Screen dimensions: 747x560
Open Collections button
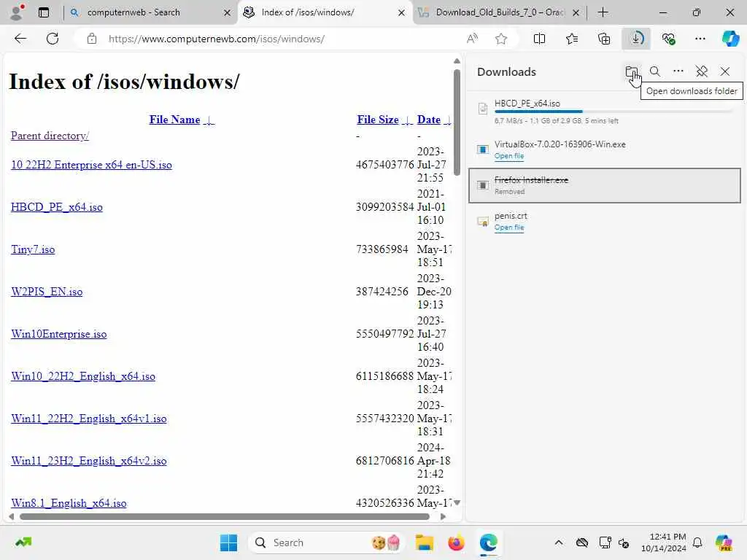click(604, 39)
